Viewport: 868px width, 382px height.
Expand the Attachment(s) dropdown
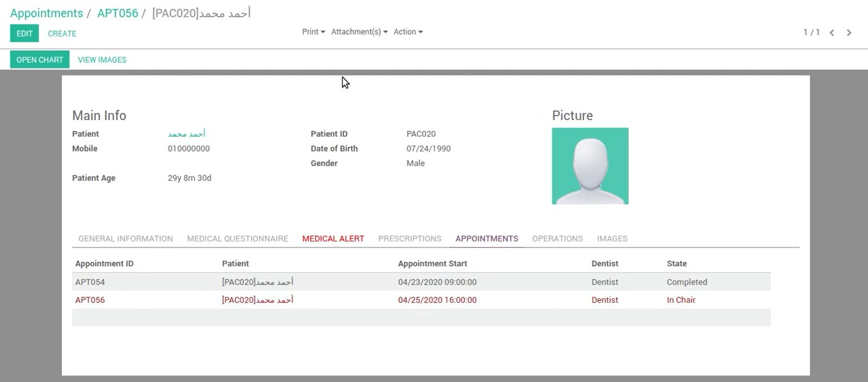point(359,32)
